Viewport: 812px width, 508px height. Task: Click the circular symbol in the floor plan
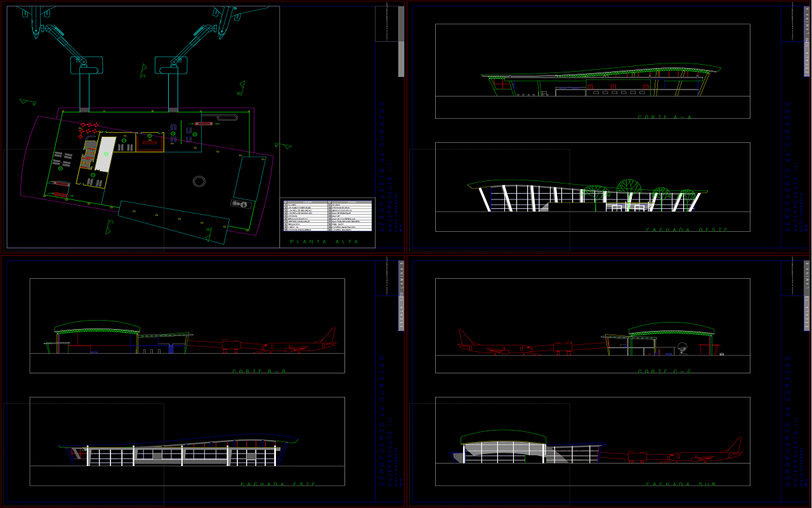tap(199, 182)
